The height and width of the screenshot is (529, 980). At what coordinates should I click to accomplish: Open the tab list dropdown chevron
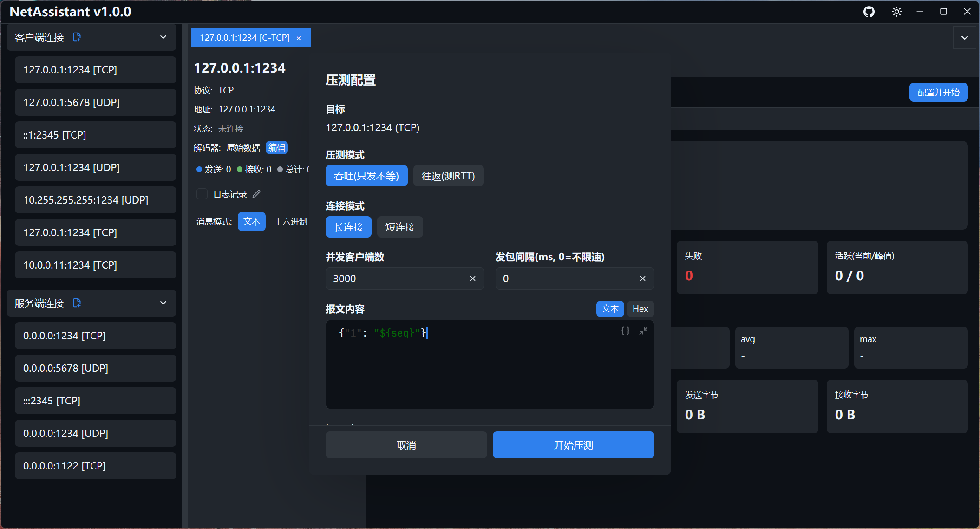coord(965,38)
